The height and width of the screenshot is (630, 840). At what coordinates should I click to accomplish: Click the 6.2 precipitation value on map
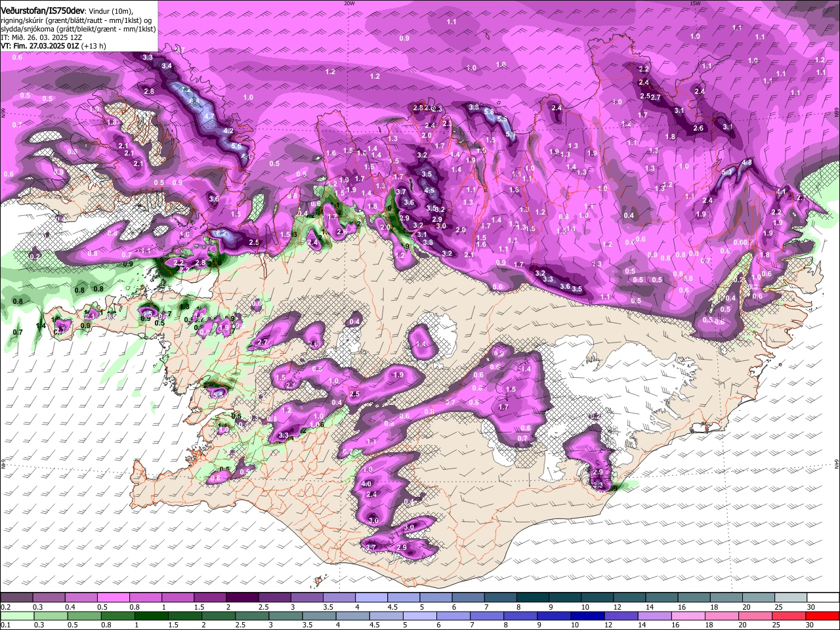(221, 234)
